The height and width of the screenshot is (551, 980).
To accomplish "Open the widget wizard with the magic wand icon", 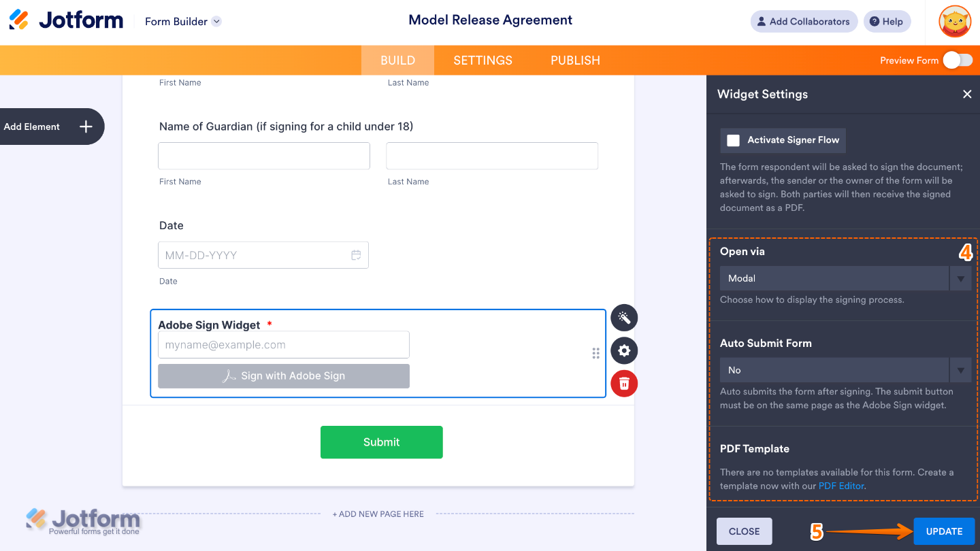I will pos(623,318).
